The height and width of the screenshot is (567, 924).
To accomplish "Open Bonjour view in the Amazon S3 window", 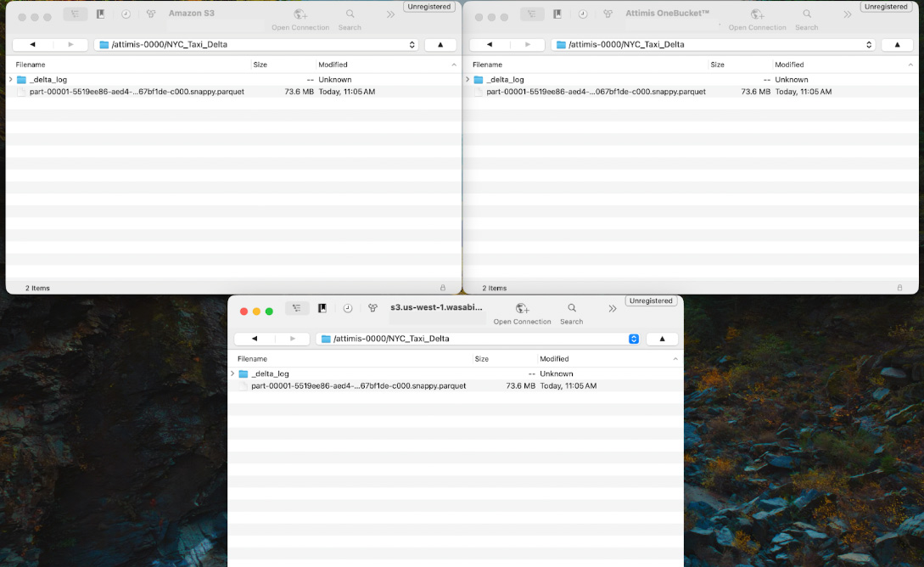I will [151, 14].
